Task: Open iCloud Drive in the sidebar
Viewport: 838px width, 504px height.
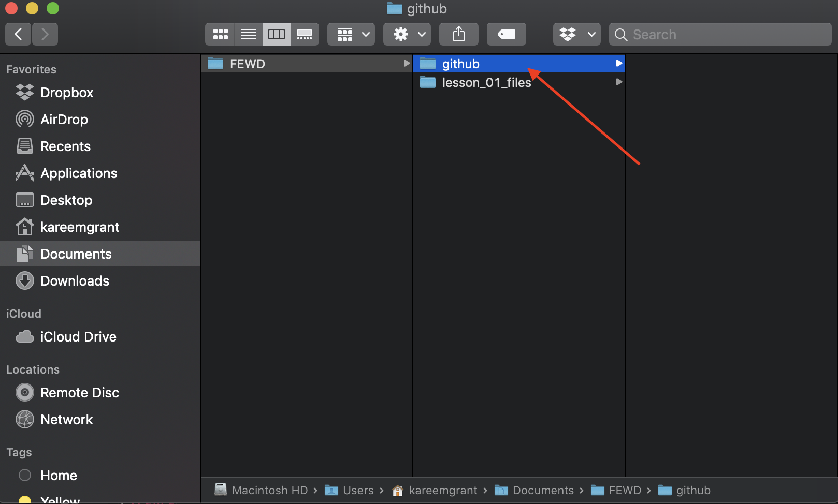Action: [100, 337]
